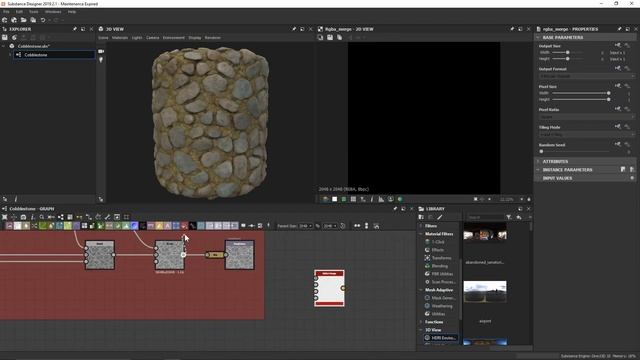Click the lock icon at 2D View bottom right

pos(529,199)
